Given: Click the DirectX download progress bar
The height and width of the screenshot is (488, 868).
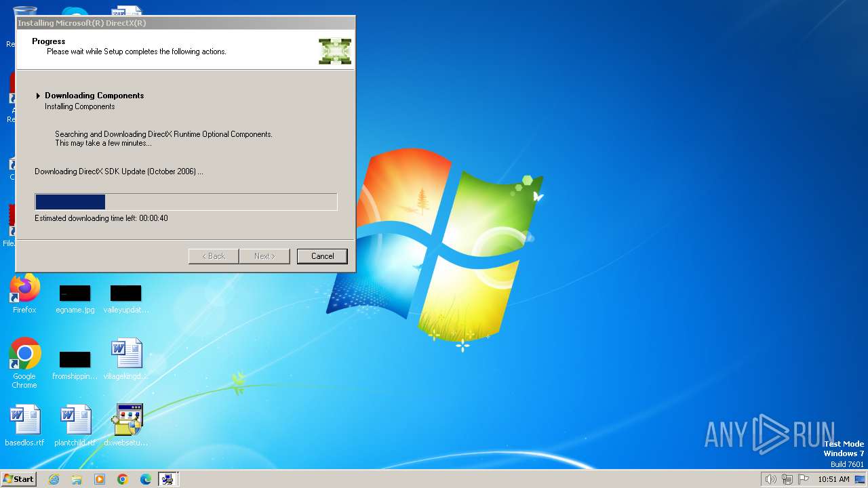Looking at the screenshot, I should pos(186,202).
